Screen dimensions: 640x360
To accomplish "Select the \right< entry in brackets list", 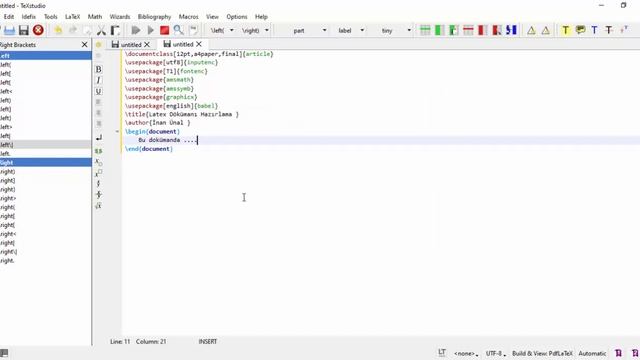I will click(46, 234).
